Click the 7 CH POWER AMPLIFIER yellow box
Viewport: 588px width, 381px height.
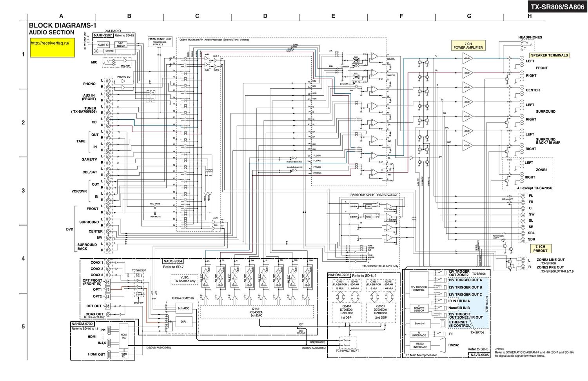[468, 46]
